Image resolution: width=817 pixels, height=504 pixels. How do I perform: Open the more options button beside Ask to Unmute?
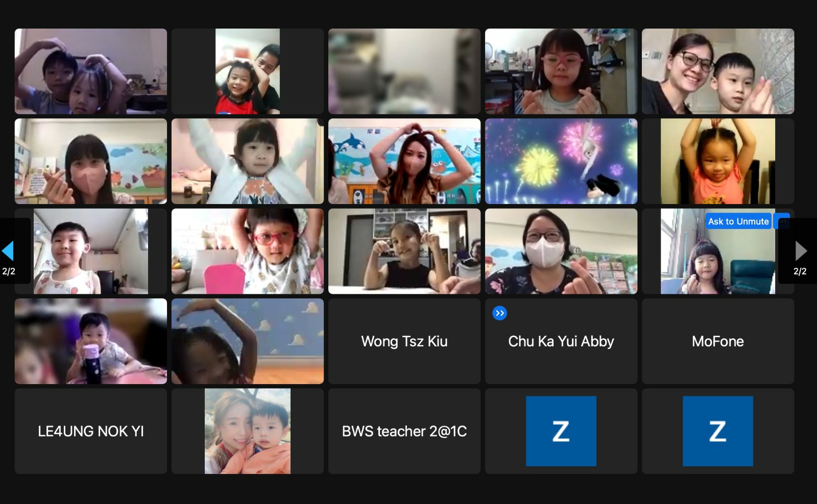click(x=782, y=221)
